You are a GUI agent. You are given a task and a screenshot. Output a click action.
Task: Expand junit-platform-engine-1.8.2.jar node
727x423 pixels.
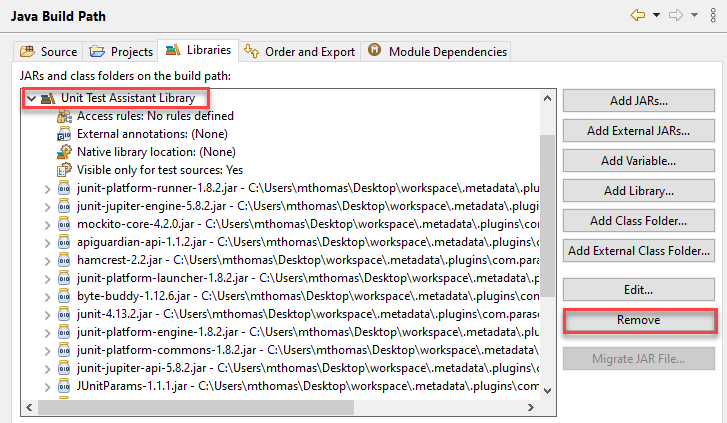(x=47, y=333)
